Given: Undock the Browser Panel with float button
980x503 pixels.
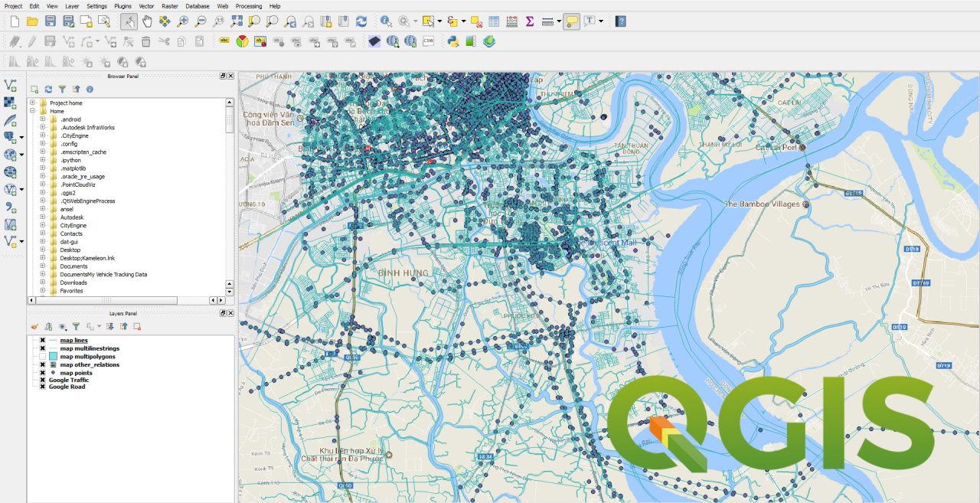Looking at the screenshot, I should 223,76.
